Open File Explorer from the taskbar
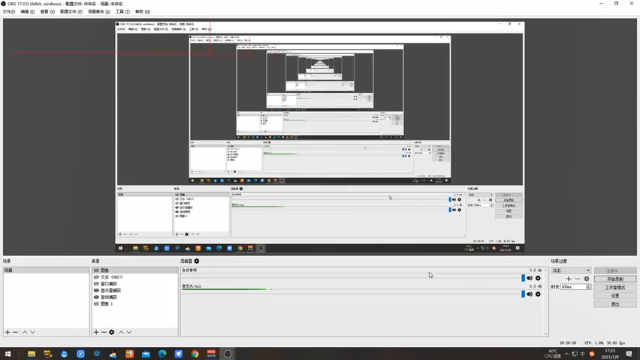The height and width of the screenshot is (360, 640). point(31,354)
